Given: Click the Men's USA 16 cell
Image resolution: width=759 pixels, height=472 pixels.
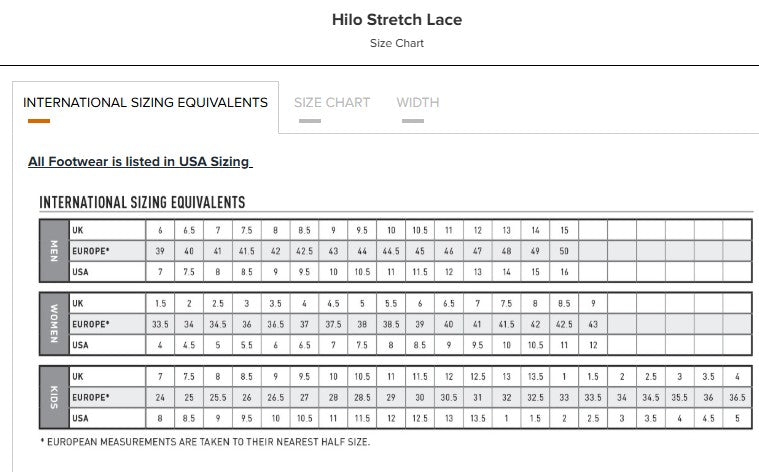Looking at the screenshot, I should pos(564,272).
